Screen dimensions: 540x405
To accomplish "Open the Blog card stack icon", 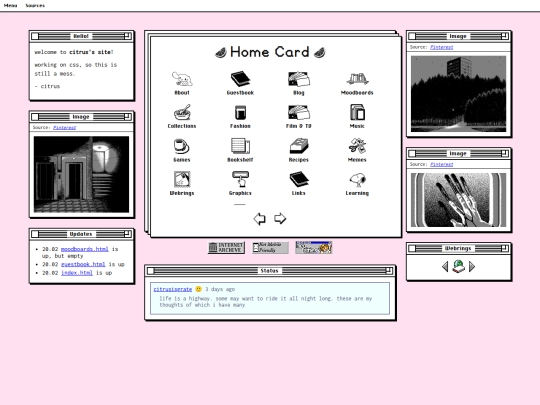I will pyautogui.click(x=299, y=79).
